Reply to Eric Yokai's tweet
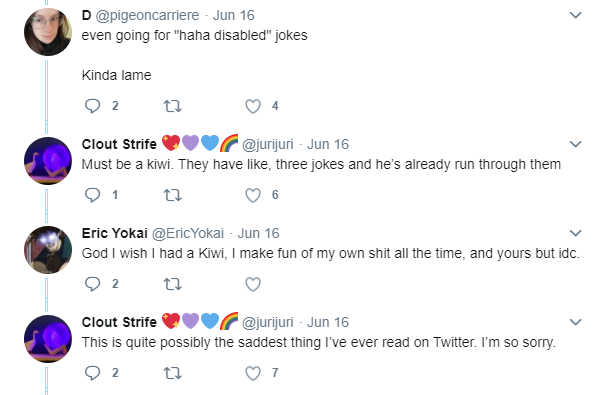612x395 pixels. (x=93, y=284)
